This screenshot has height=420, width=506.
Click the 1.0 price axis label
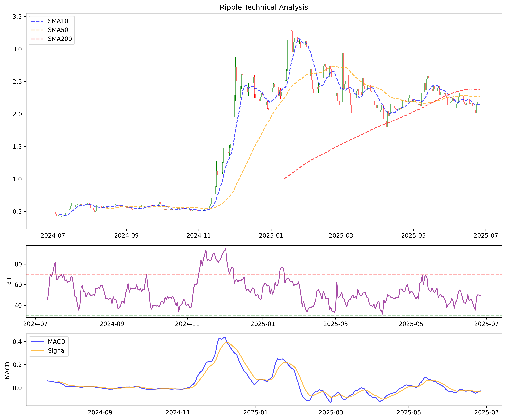tap(17, 179)
